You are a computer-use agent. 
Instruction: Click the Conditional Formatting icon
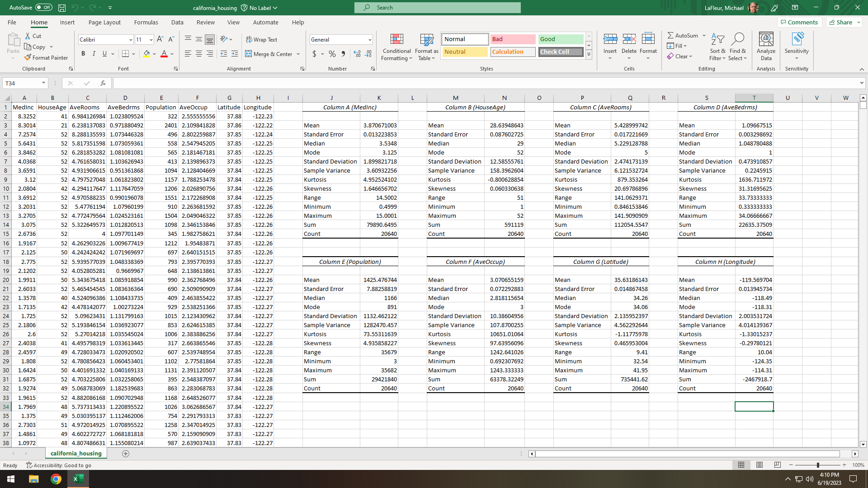[x=396, y=40]
